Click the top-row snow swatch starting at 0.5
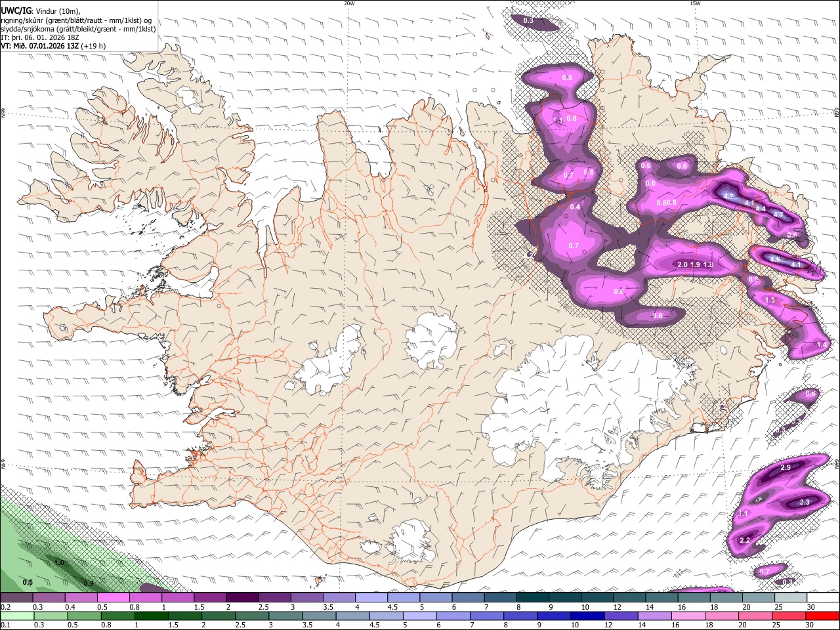The image size is (840, 630). [113, 597]
